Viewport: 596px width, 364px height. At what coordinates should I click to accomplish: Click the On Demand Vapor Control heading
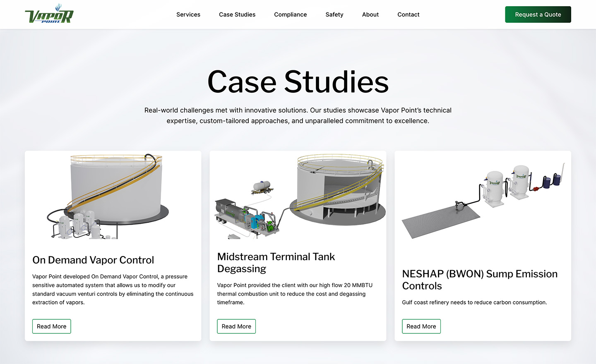(93, 260)
